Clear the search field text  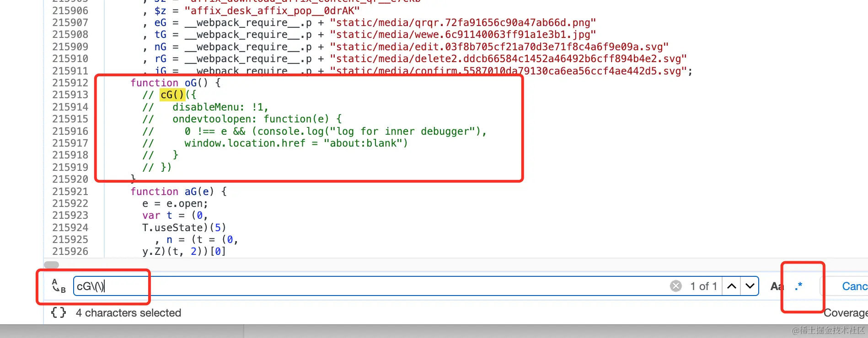point(675,286)
